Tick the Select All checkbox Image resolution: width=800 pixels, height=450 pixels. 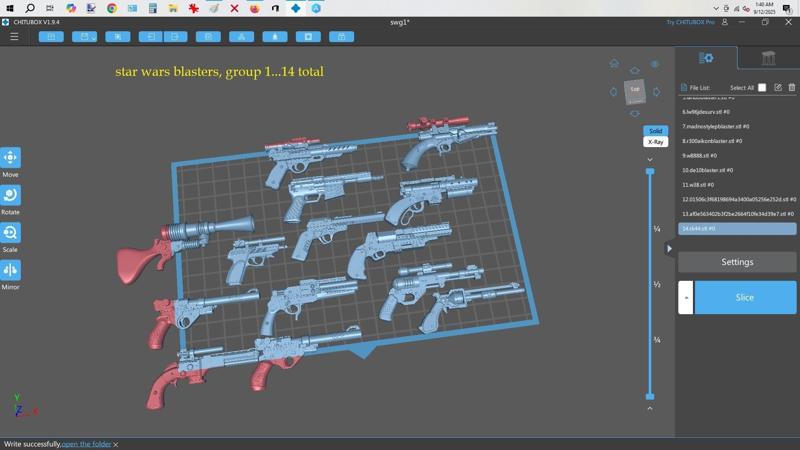762,88
